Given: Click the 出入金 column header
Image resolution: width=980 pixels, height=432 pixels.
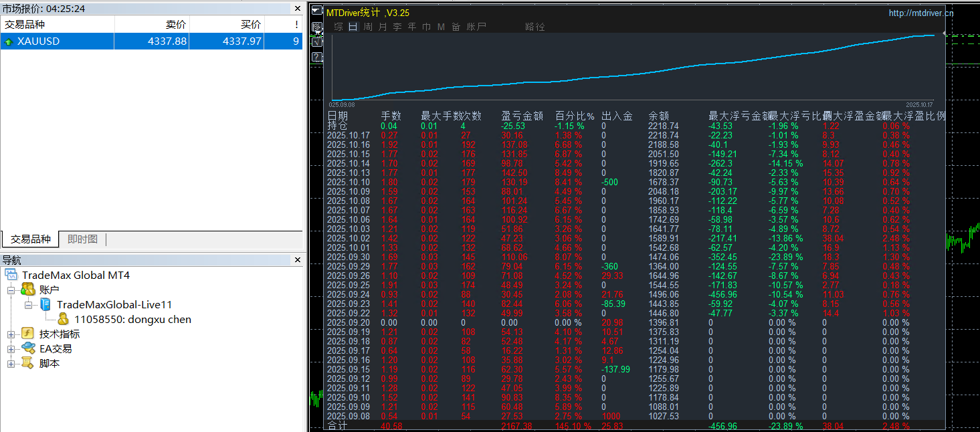Looking at the screenshot, I should [617, 116].
